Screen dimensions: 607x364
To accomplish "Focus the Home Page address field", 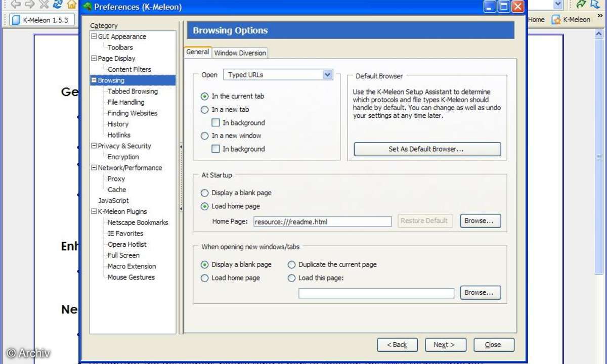I will pyautogui.click(x=323, y=221).
